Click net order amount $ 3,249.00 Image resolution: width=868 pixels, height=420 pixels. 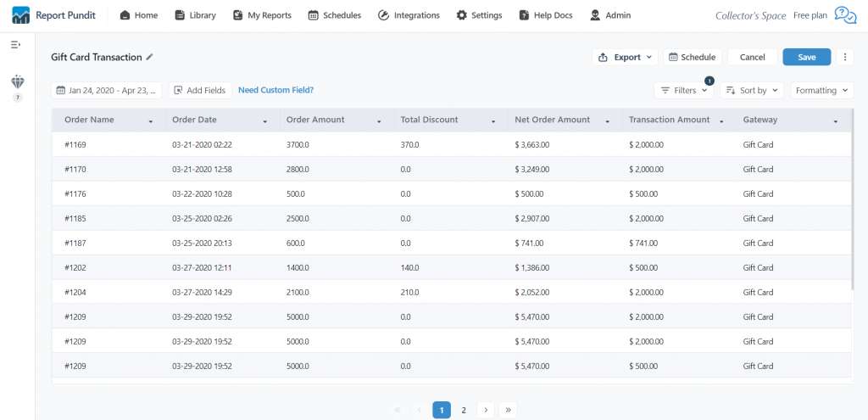[x=532, y=169]
